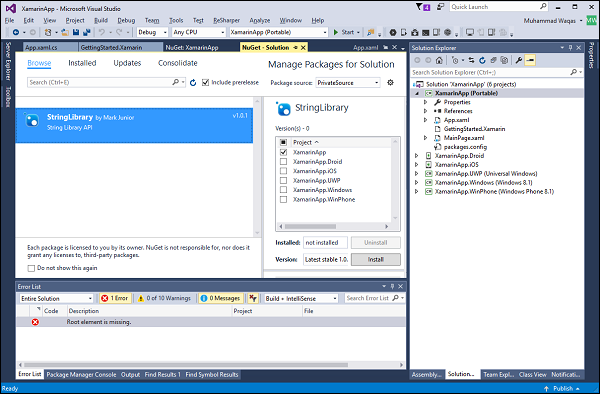Click the 0 of 10 Warnings filter button
Screen dimensions: 600x394
[165, 298]
